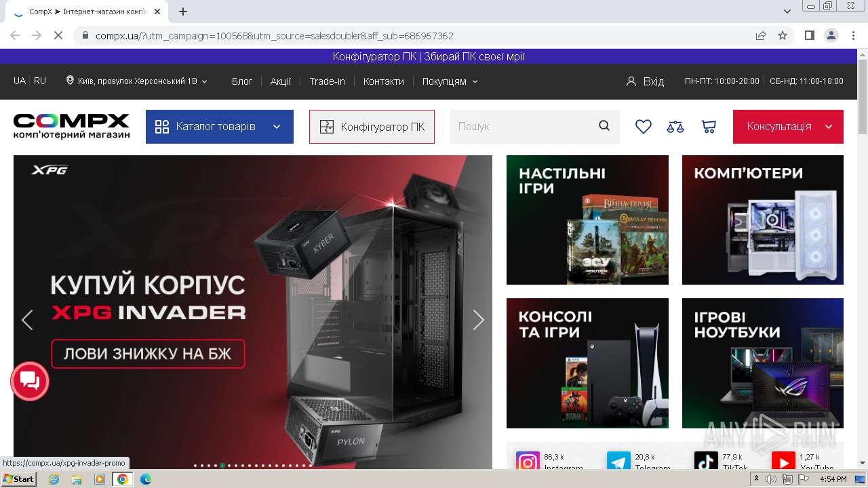Go to next banner slide
The image size is (868, 488).
(478, 320)
